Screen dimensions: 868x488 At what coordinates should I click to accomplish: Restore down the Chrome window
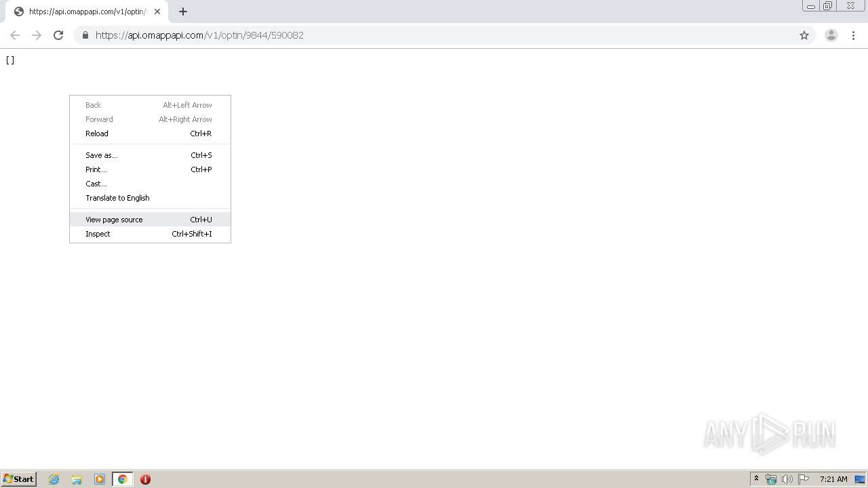click(828, 6)
